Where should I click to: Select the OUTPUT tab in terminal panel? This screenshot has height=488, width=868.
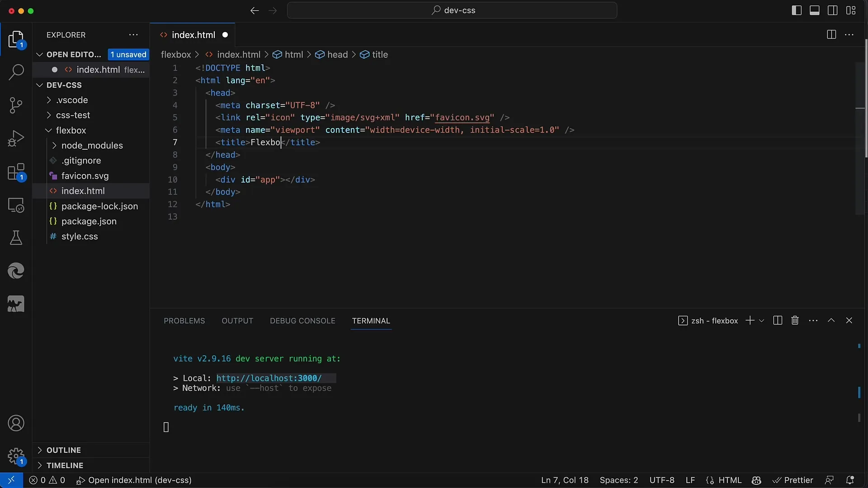click(x=237, y=320)
